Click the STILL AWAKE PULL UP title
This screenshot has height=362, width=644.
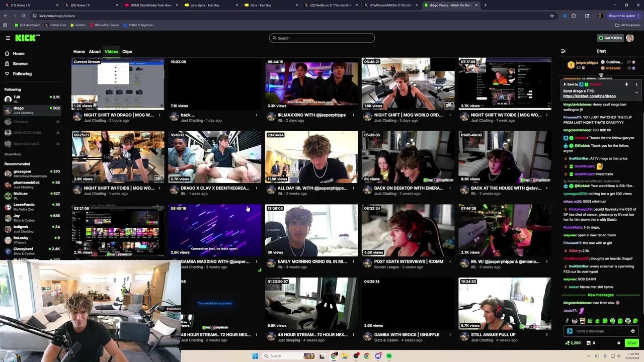point(493,335)
